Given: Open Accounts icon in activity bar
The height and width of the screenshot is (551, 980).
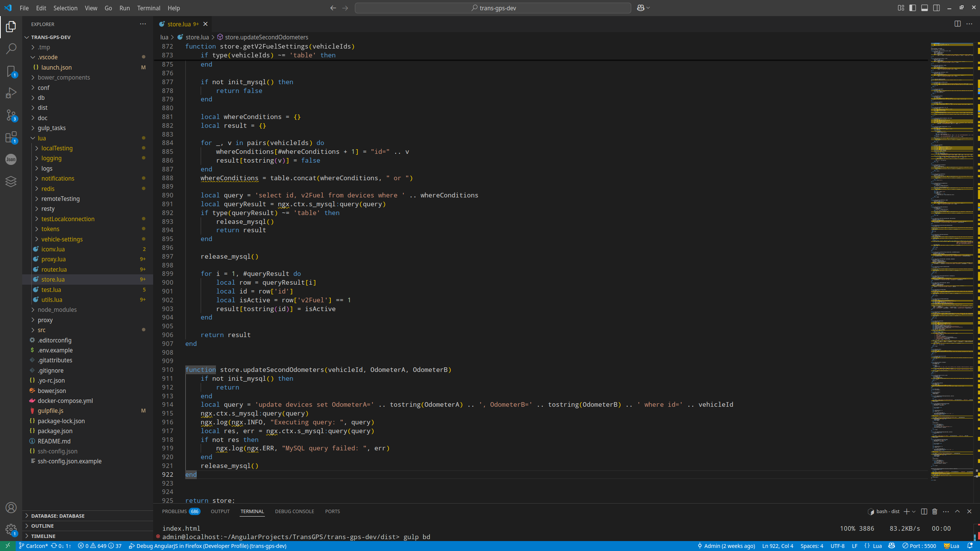Looking at the screenshot, I should [11, 508].
